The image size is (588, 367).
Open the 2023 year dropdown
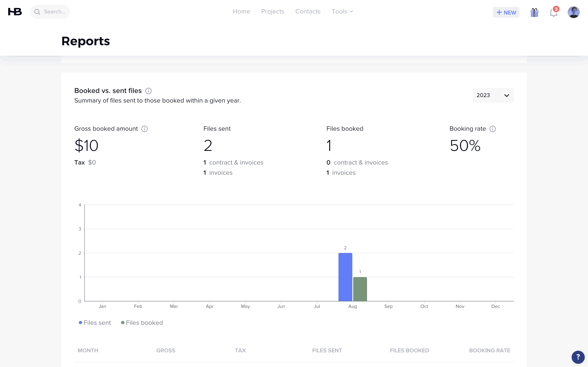tap(493, 95)
